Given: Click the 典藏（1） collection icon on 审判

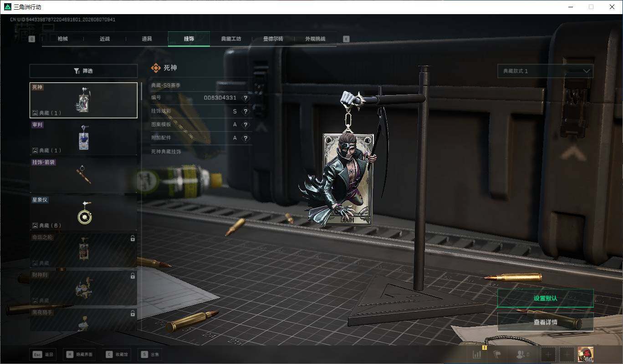Looking at the screenshot, I should 35,150.
